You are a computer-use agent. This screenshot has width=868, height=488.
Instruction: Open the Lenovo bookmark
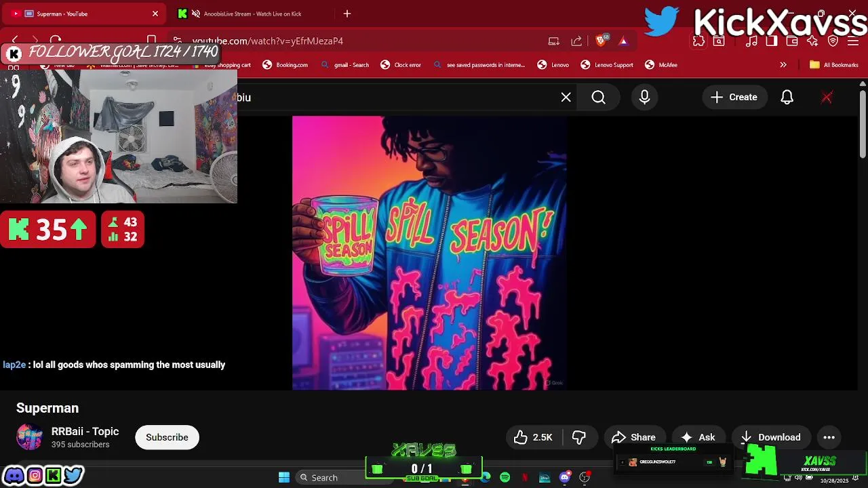(553, 65)
